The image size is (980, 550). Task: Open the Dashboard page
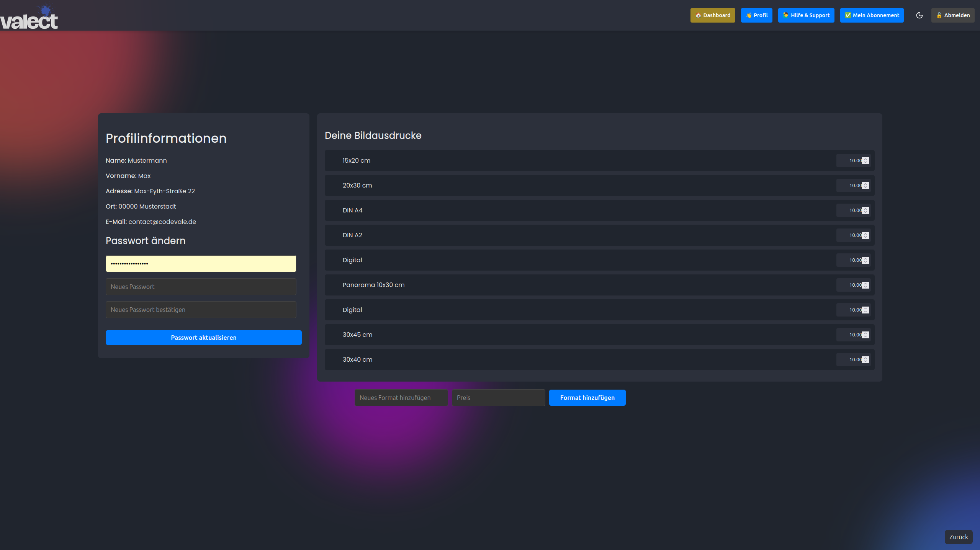tap(712, 15)
